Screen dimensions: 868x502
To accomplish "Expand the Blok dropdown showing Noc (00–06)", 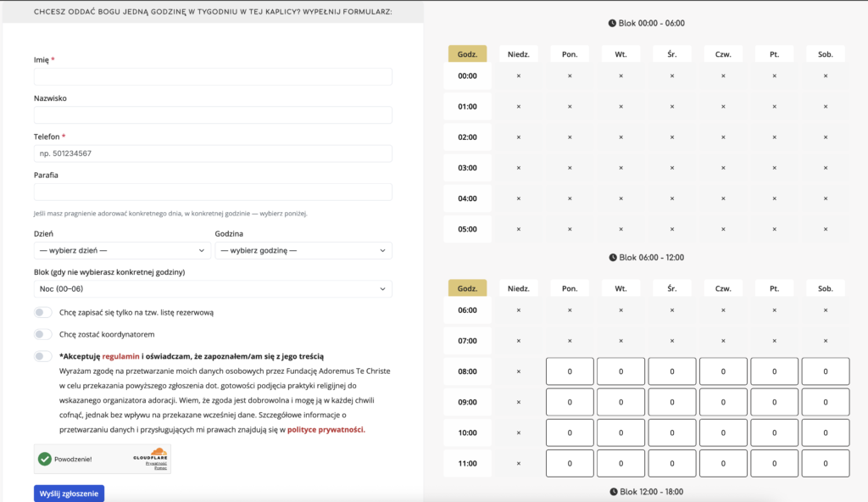I will tap(213, 288).
